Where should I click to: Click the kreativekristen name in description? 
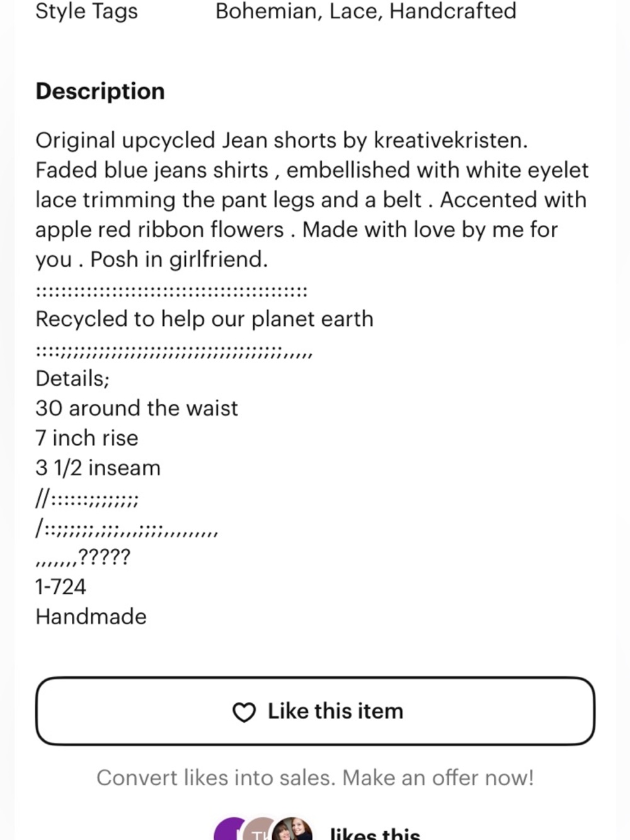coord(450,140)
